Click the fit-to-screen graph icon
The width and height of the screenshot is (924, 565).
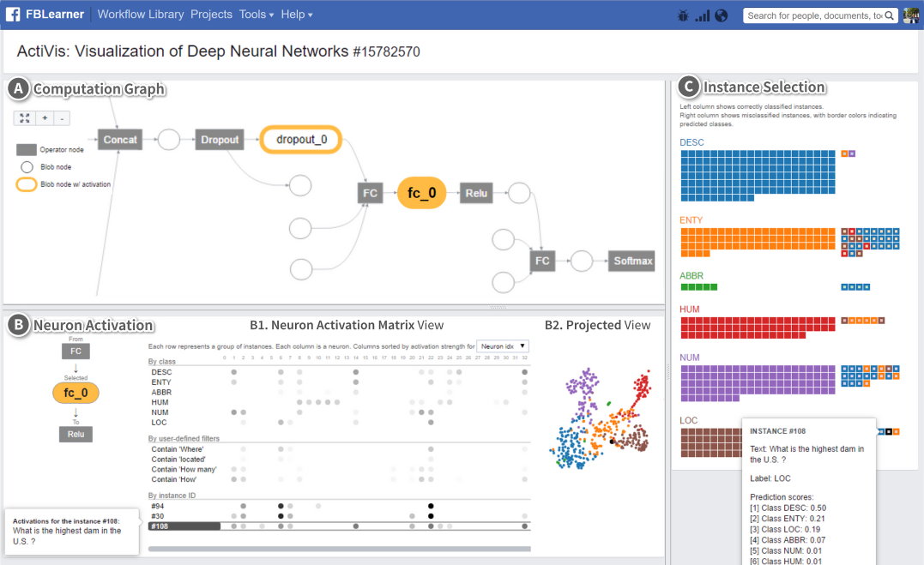pyautogui.click(x=24, y=118)
